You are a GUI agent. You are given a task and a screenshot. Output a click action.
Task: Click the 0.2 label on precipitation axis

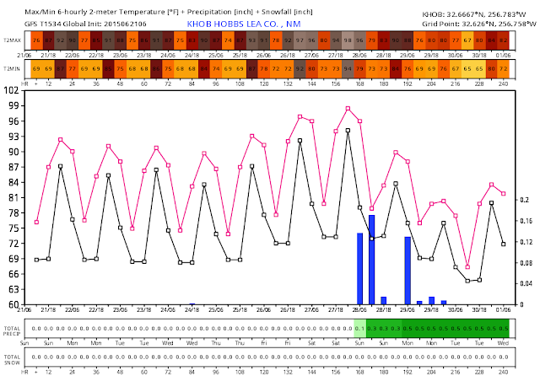524,200
